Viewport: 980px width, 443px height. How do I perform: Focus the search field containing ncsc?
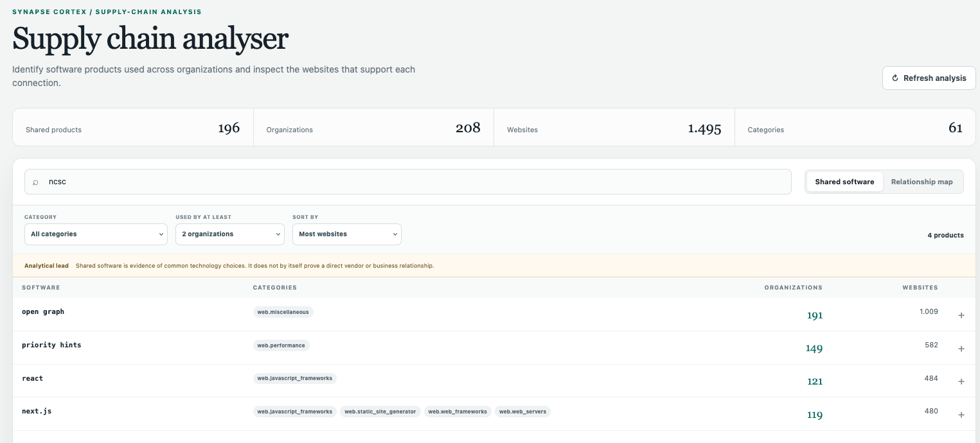(408, 182)
